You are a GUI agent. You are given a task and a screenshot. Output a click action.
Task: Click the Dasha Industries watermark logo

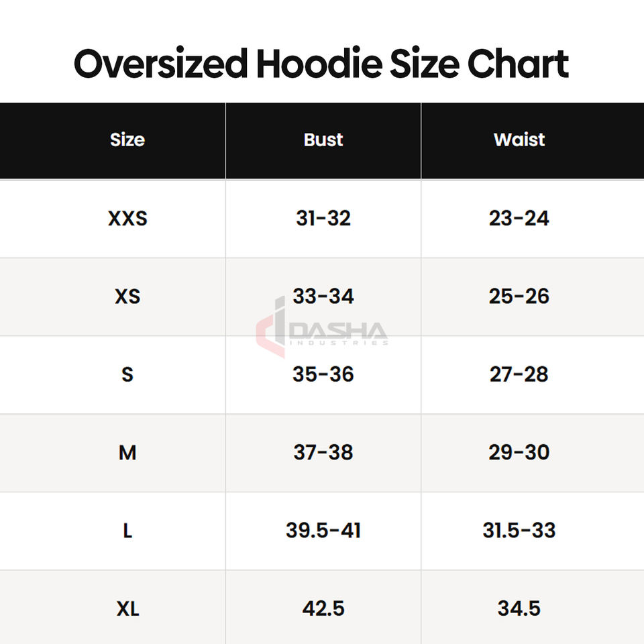pos(322,327)
